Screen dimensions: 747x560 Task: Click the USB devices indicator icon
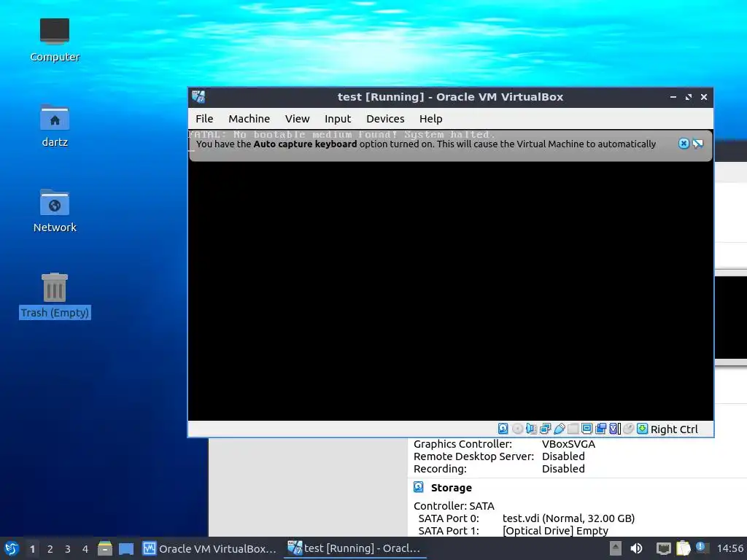pos(560,429)
